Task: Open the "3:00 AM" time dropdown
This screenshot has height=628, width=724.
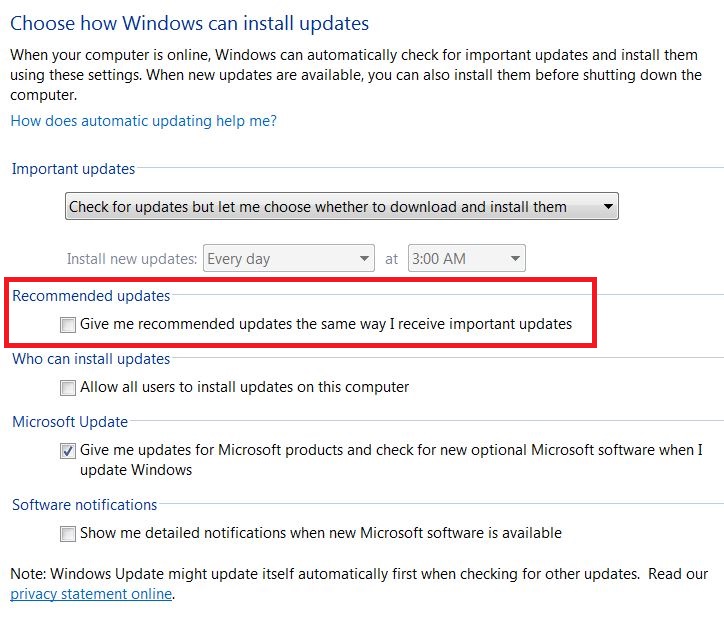Action: [x=466, y=258]
